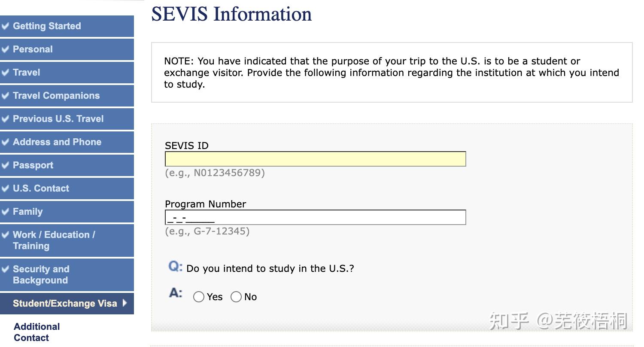This screenshot has height=347, width=644.
Task: Click the checkmark icon next to Passport
Action: (5, 165)
